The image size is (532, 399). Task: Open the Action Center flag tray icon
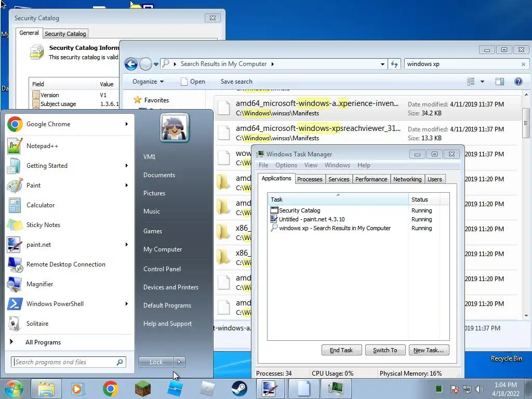coord(454,389)
